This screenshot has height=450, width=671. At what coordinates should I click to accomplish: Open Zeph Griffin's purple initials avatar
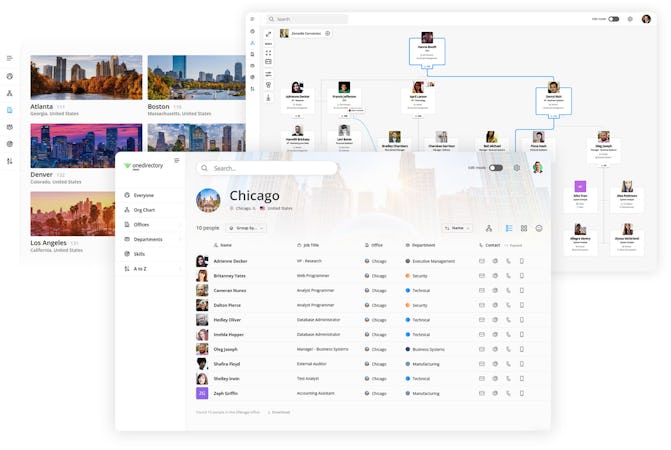click(x=202, y=393)
